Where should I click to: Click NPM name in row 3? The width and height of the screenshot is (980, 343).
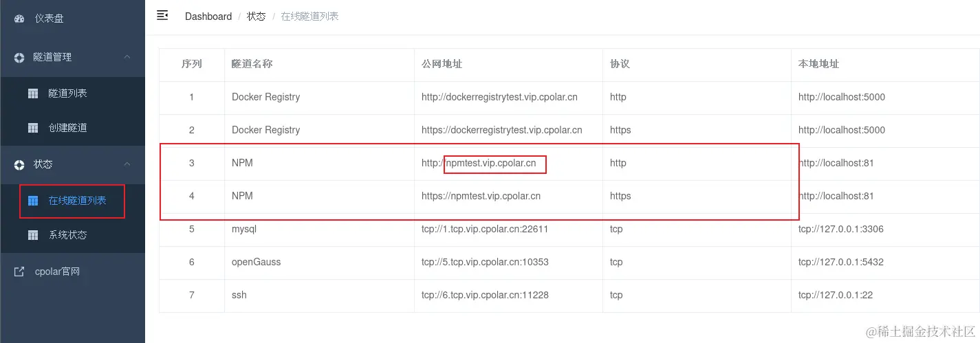pyautogui.click(x=242, y=163)
